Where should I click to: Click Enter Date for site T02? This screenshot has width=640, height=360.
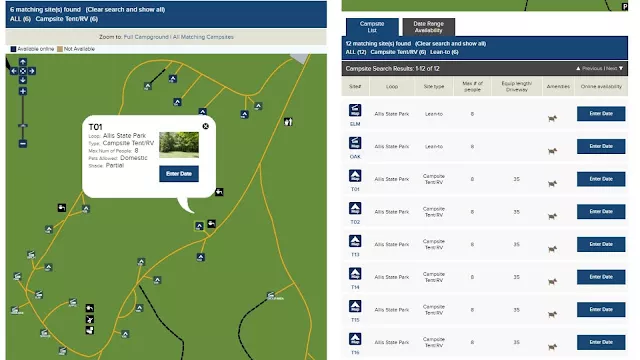(x=601, y=211)
